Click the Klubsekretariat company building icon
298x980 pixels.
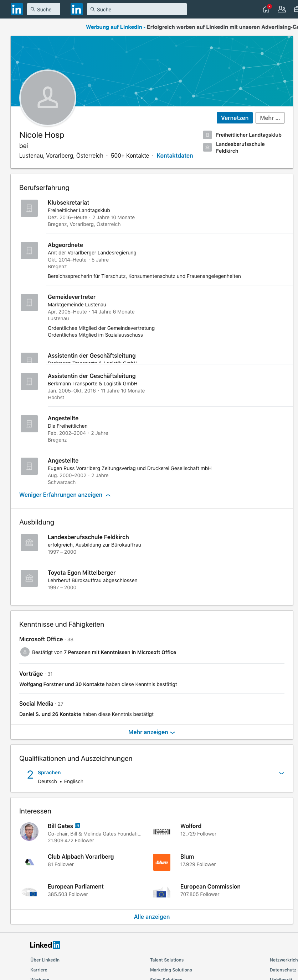(29, 208)
